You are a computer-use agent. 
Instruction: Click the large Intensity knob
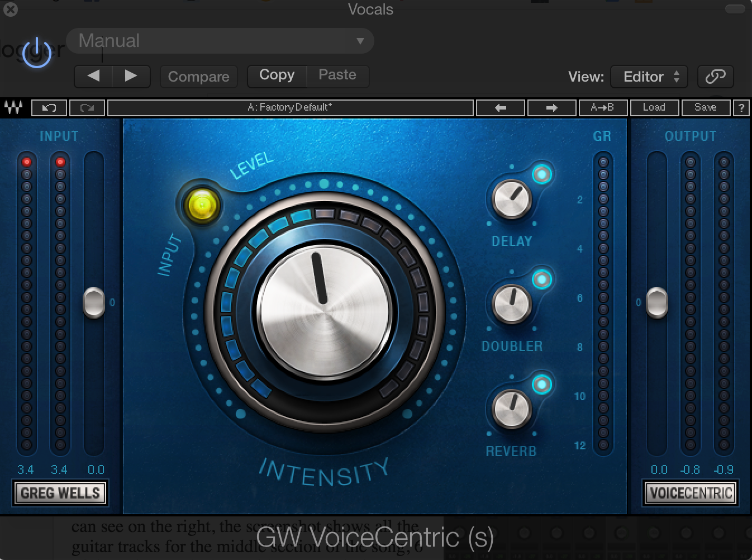325,310
